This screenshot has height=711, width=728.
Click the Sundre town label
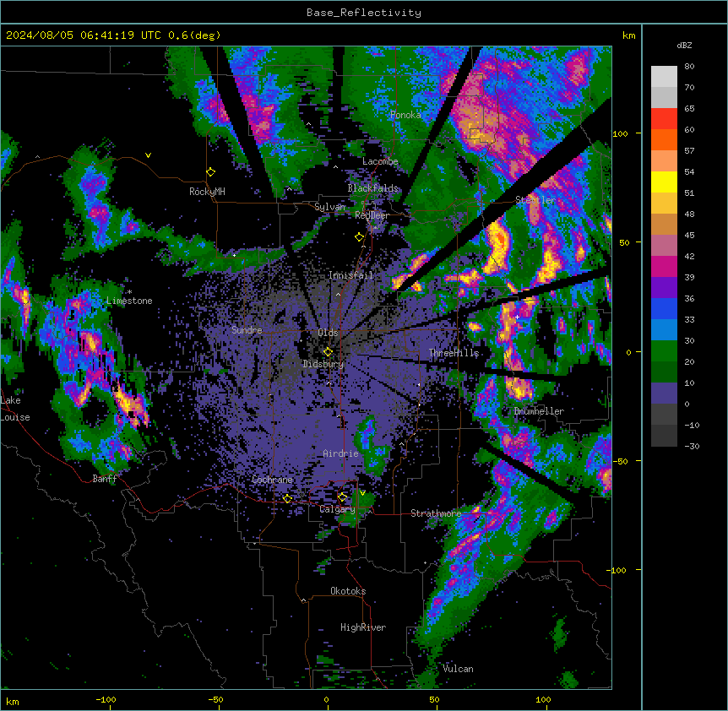pyautogui.click(x=247, y=330)
